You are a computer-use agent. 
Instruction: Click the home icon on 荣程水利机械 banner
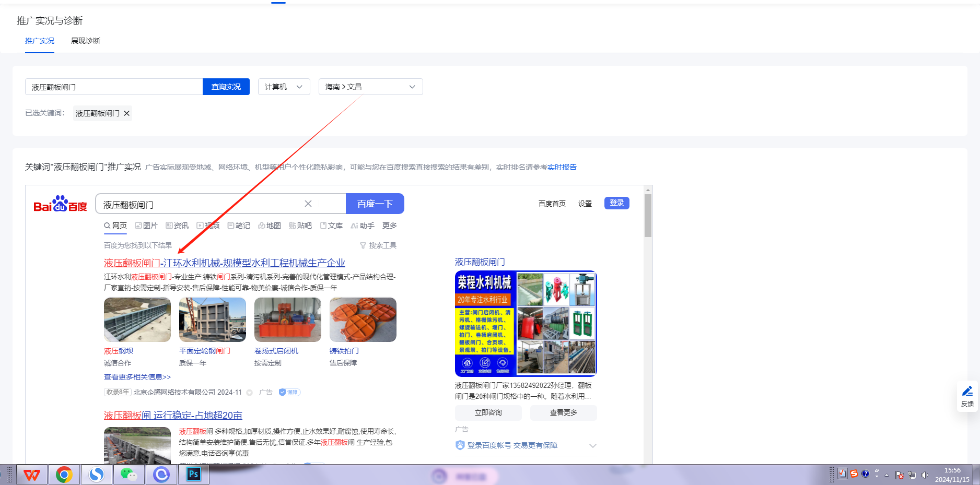[x=467, y=363]
